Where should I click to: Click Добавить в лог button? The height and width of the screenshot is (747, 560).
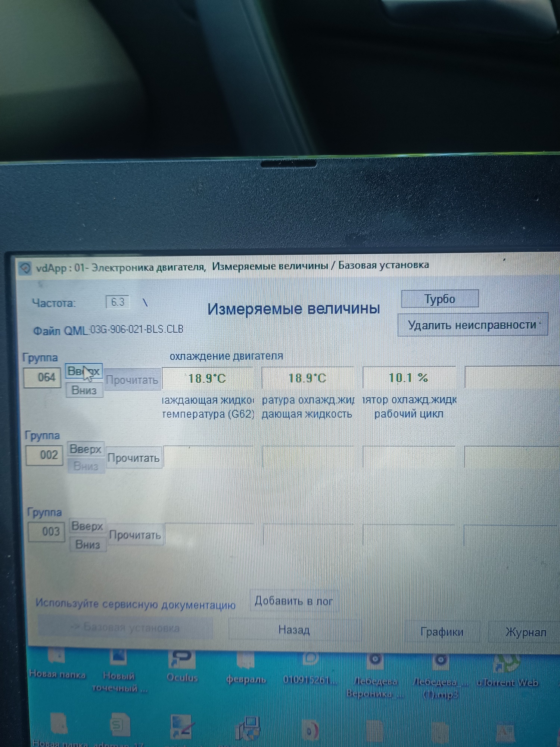[293, 601]
